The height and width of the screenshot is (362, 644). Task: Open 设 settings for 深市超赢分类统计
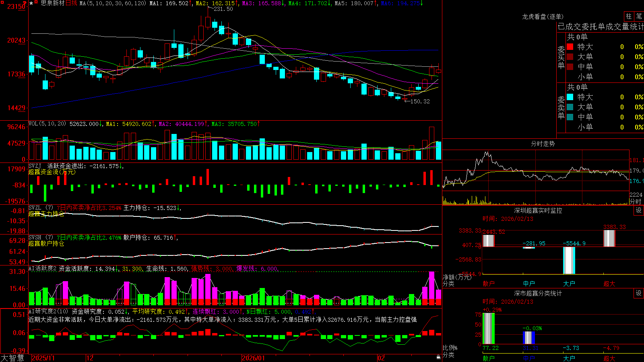tap(639, 293)
